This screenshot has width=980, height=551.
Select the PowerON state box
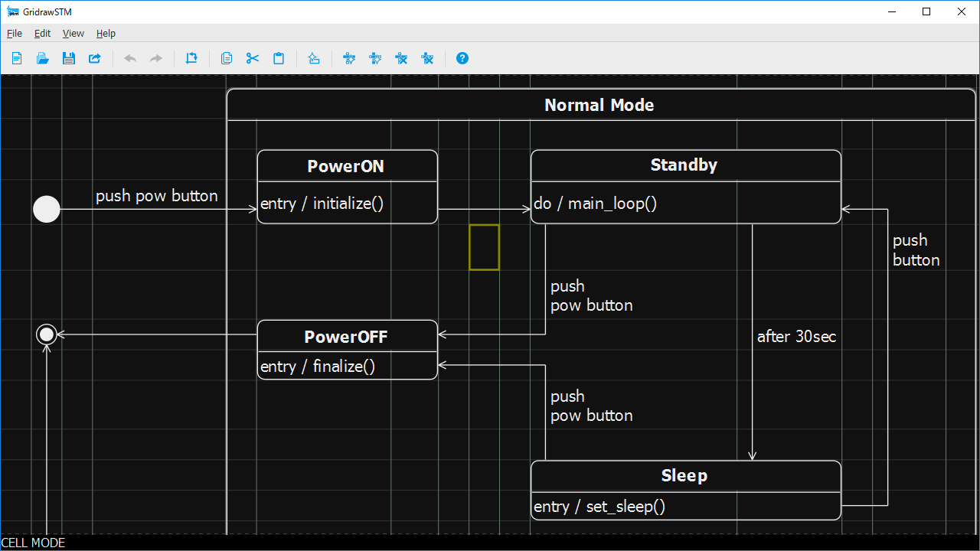(347, 167)
